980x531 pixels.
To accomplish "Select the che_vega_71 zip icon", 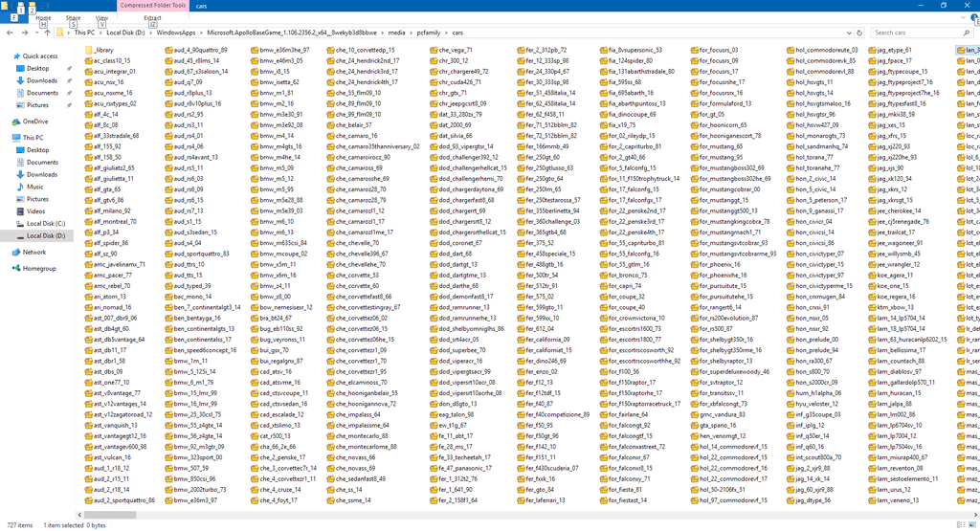I will click(x=434, y=50).
